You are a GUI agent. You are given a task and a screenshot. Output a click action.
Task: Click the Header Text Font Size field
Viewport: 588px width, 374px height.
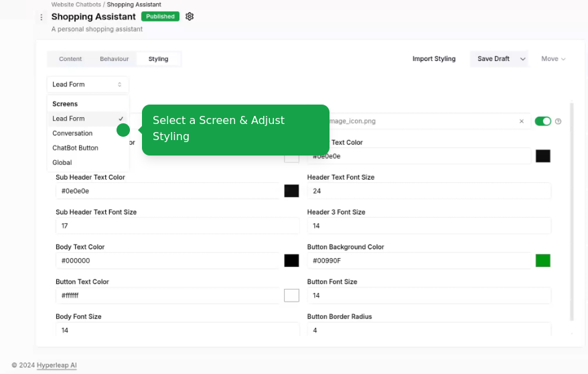(x=429, y=191)
